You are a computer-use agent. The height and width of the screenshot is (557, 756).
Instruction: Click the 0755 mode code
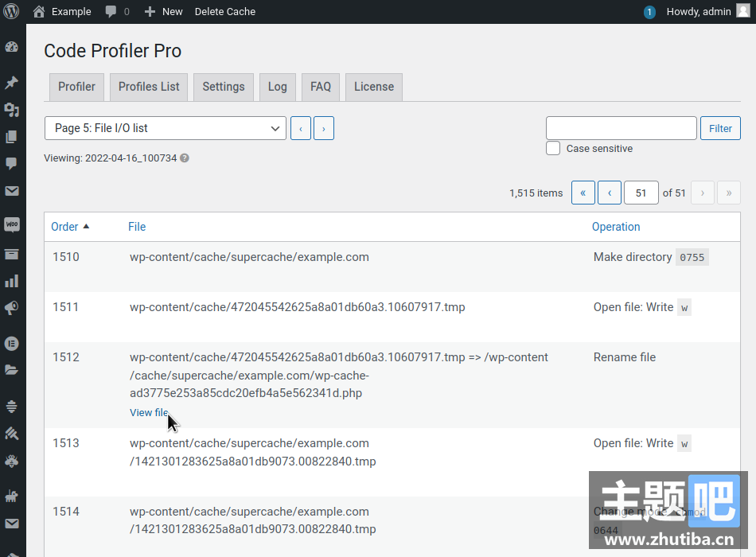click(x=692, y=258)
